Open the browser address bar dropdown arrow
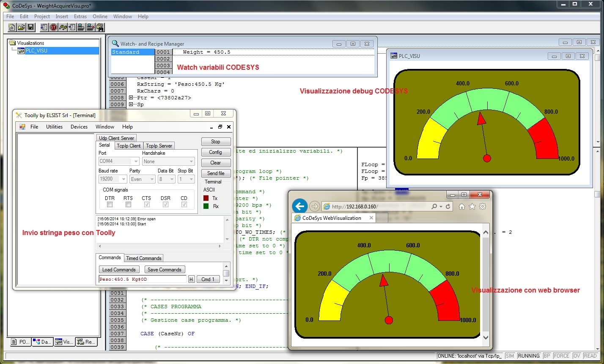 click(x=441, y=207)
